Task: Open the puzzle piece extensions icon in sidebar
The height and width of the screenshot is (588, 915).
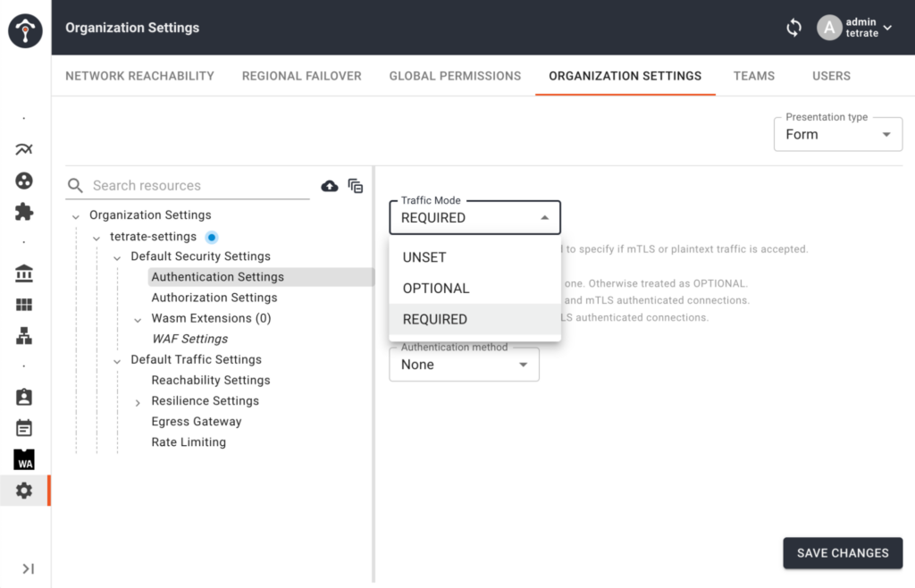Action: (24, 212)
